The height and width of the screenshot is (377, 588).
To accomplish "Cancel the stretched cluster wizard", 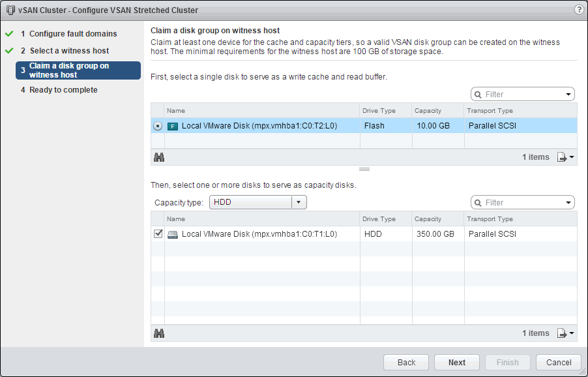I will (558, 363).
